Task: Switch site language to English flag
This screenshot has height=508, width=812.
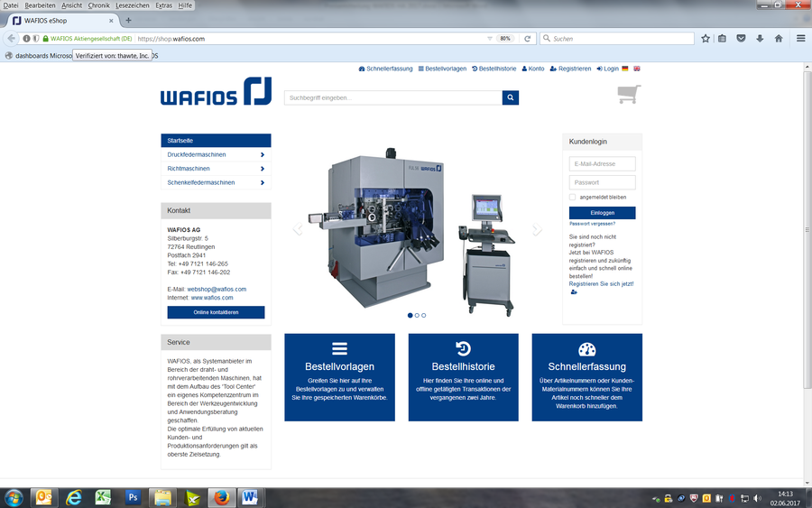Action: pos(636,69)
